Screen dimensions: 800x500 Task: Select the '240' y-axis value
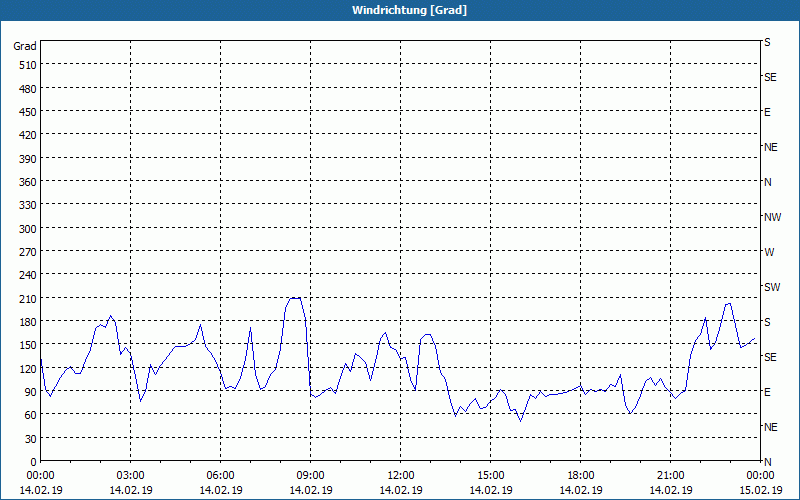point(28,275)
